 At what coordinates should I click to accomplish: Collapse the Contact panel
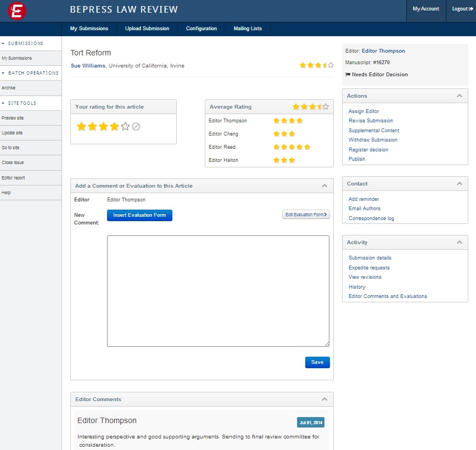(x=460, y=184)
